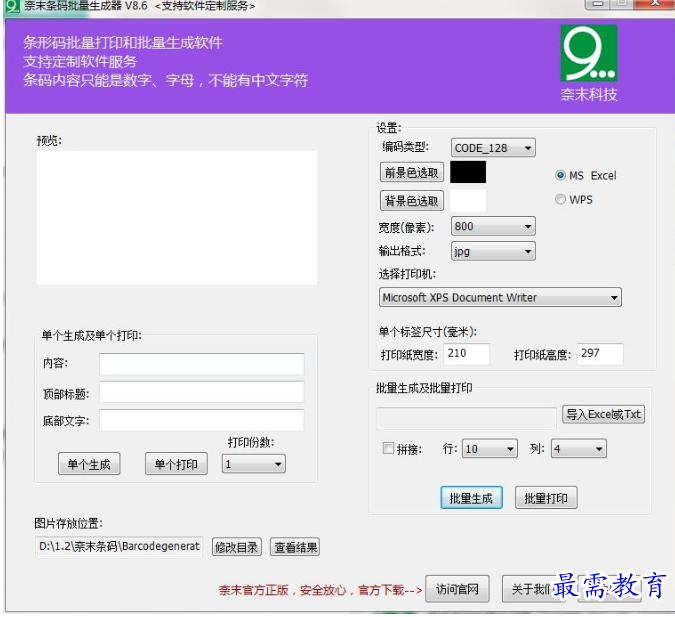This screenshot has width=675, height=617.
Task: Click the 批量打印 button
Action: click(x=546, y=498)
